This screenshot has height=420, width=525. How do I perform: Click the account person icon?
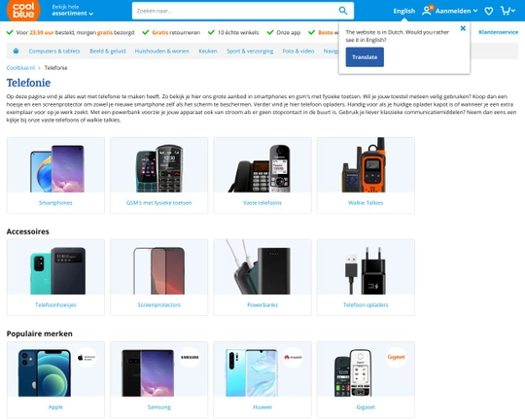427,11
